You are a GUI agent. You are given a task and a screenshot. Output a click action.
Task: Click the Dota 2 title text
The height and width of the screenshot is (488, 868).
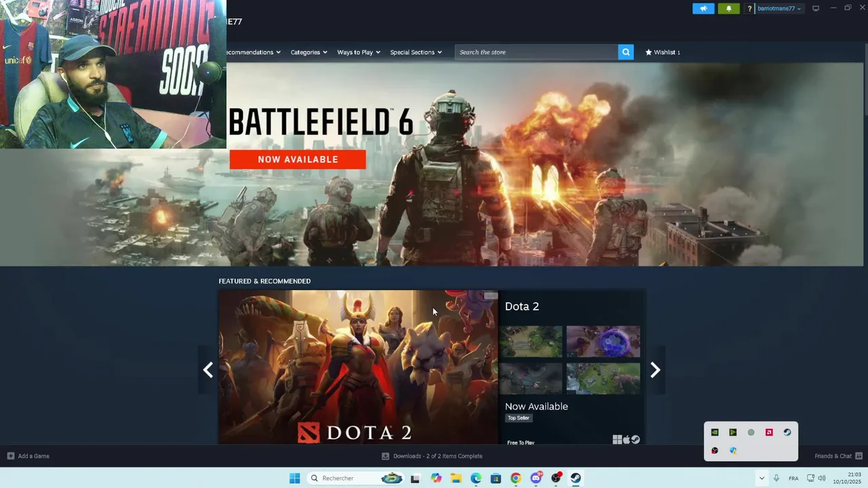(x=522, y=306)
